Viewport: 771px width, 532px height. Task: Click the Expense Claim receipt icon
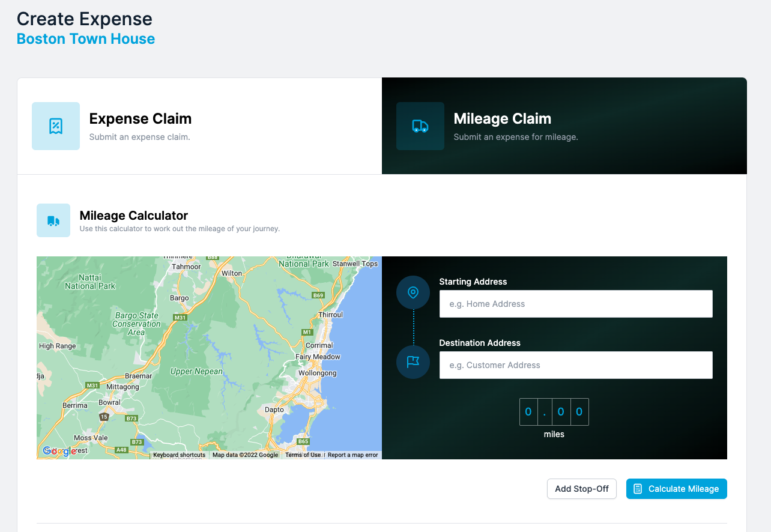tap(56, 126)
